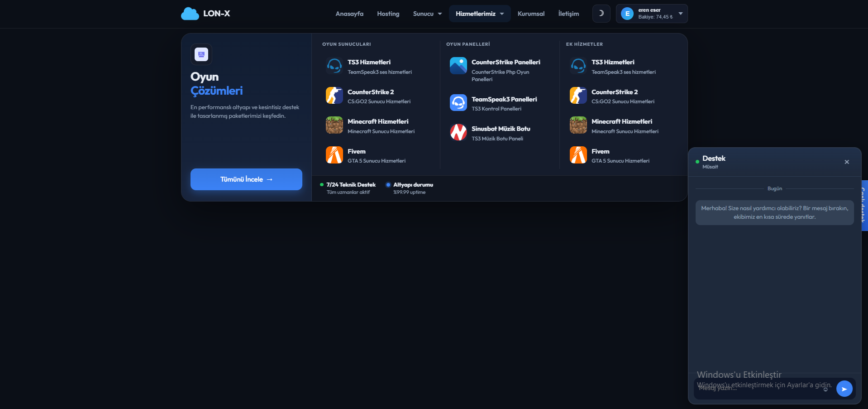Click the Merhaba welcome message bubble
The image size is (868, 409).
(x=774, y=212)
